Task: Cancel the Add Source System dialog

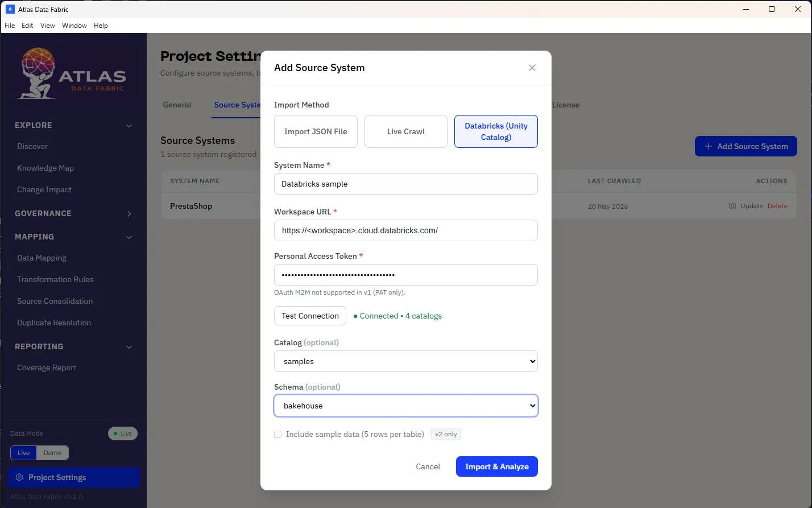Action: tap(428, 466)
